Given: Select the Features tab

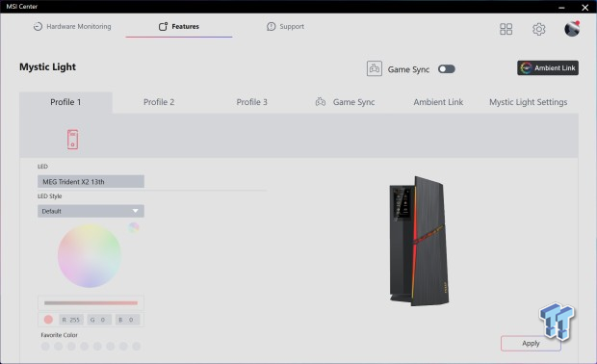Looking at the screenshot, I should [179, 26].
